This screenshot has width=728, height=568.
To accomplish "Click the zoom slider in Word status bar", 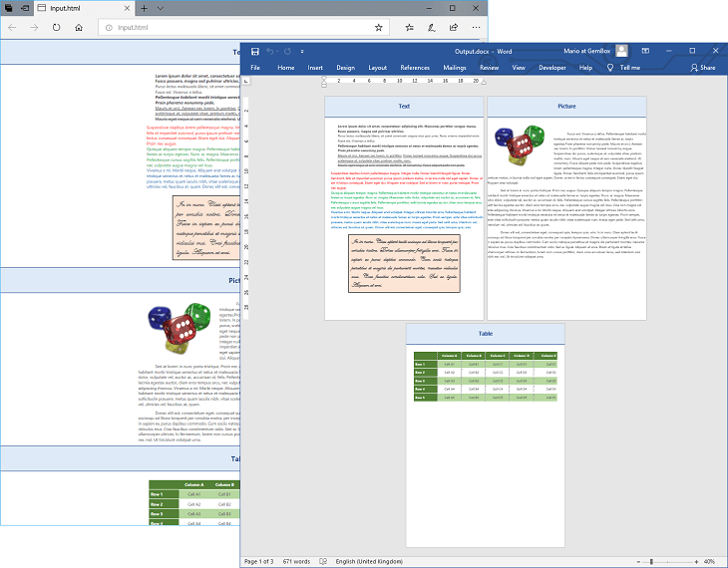I will tap(650, 561).
